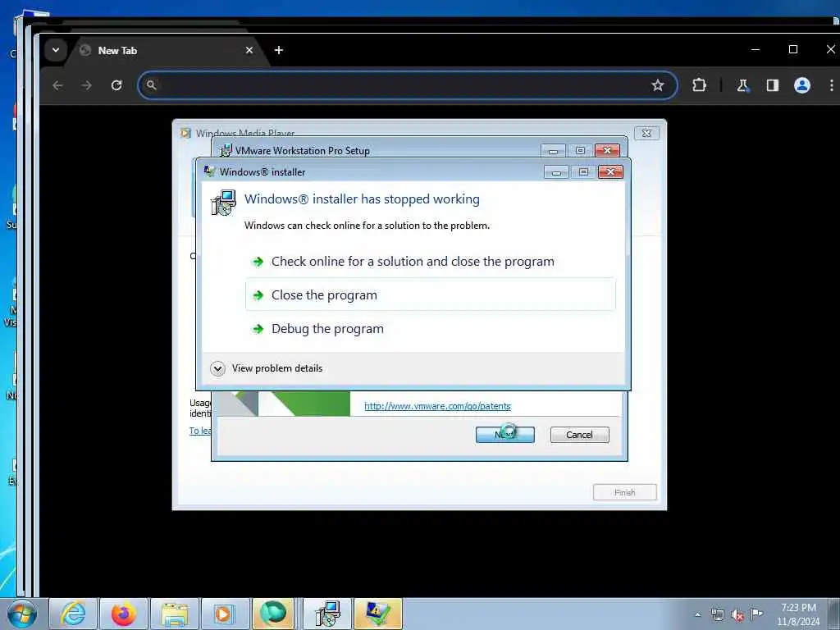
Task: Maximize VMware Workstation Pro Setup window
Action: pos(580,150)
